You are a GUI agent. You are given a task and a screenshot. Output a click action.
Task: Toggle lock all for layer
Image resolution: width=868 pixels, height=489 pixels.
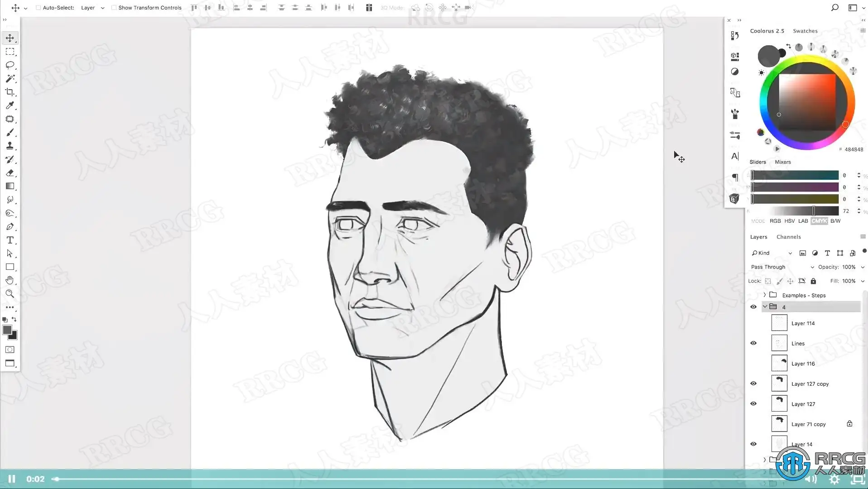click(813, 281)
